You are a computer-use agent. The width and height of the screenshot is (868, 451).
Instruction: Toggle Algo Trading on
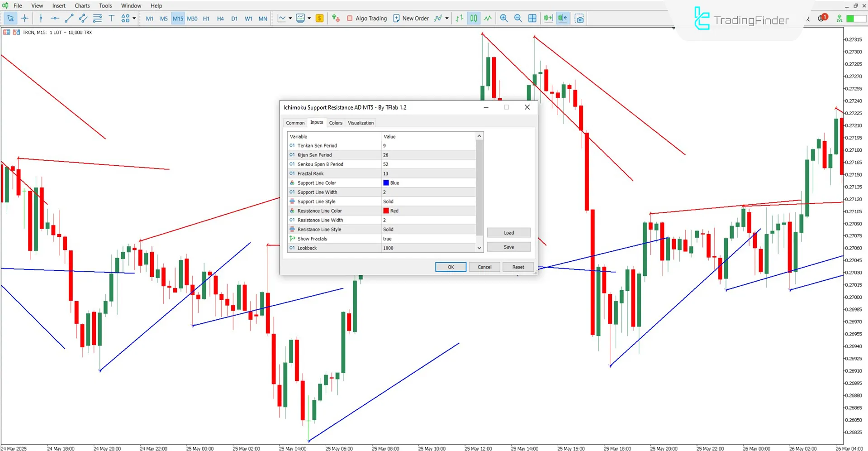point(367,18)
